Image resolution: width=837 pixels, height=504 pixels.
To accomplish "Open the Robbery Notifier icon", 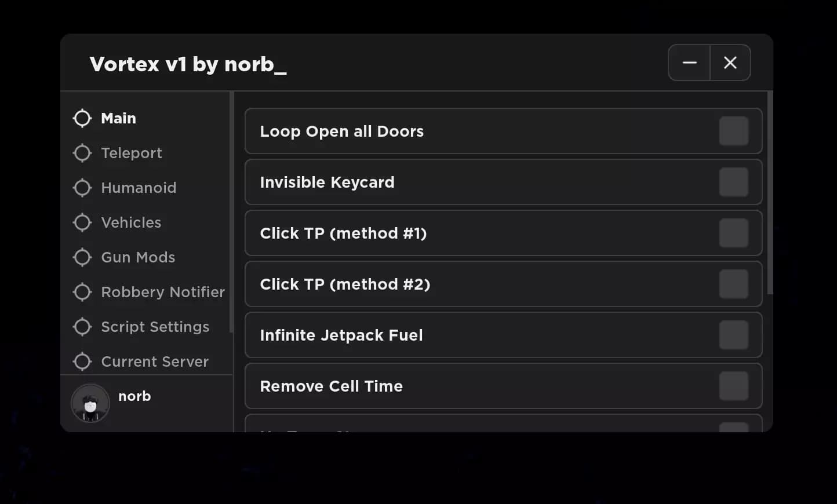I will click(82, 292).
